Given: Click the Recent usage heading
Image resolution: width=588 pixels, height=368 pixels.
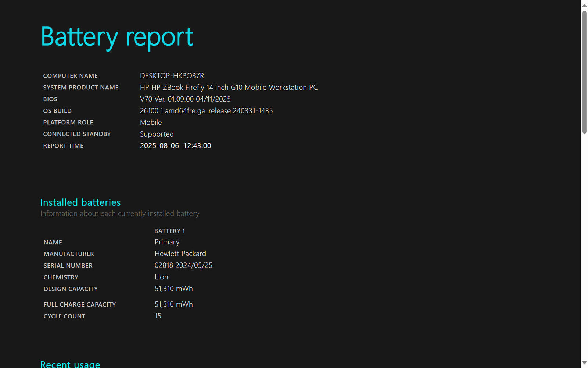Looking at the screenshot, I should [70, 364].
